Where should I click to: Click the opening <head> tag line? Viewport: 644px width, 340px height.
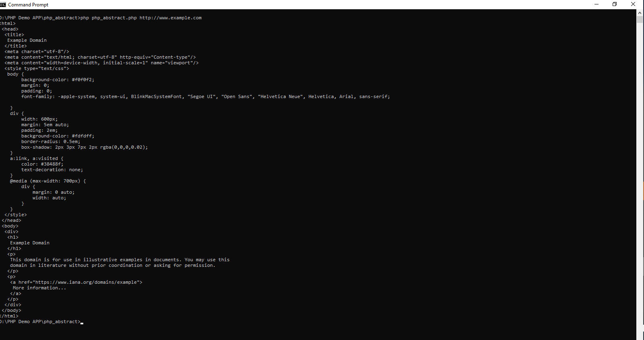10,29
